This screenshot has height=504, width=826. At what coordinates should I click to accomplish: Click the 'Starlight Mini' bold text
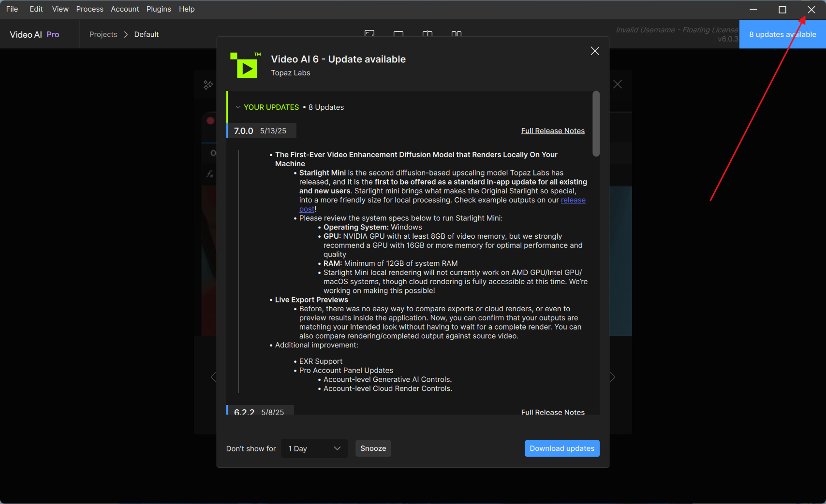(323, 173)
